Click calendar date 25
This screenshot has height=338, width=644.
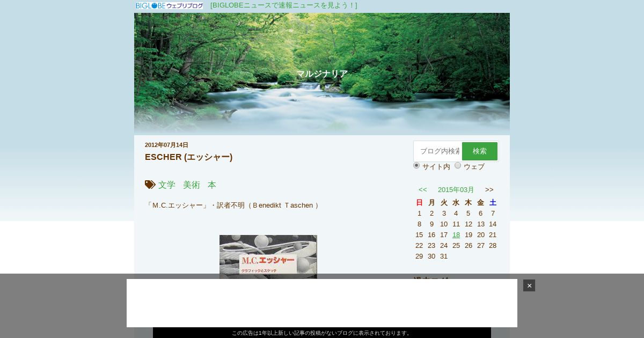pos(456,245)
